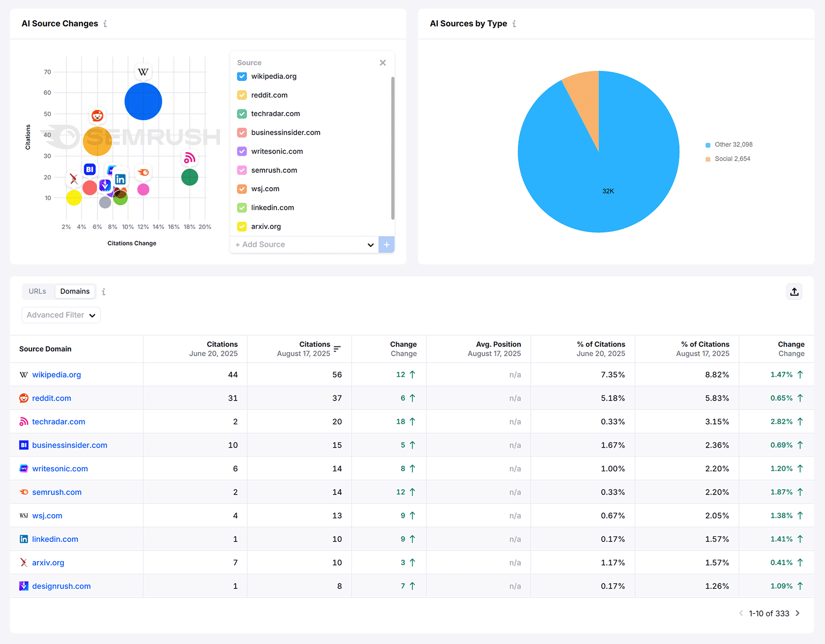This screenshot has width=825, height=644.
Task: Select the Business Insider icon in the table
Action: (x=24, y=445)
